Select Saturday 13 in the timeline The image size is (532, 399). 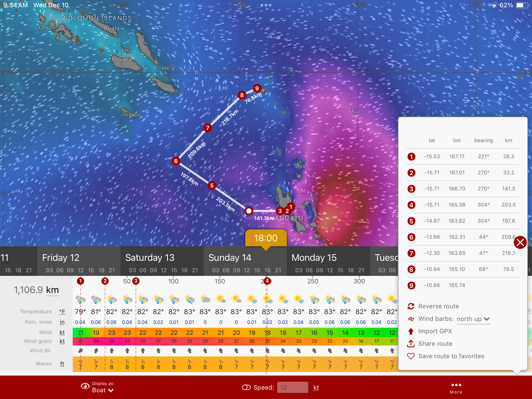pos(150,258)
